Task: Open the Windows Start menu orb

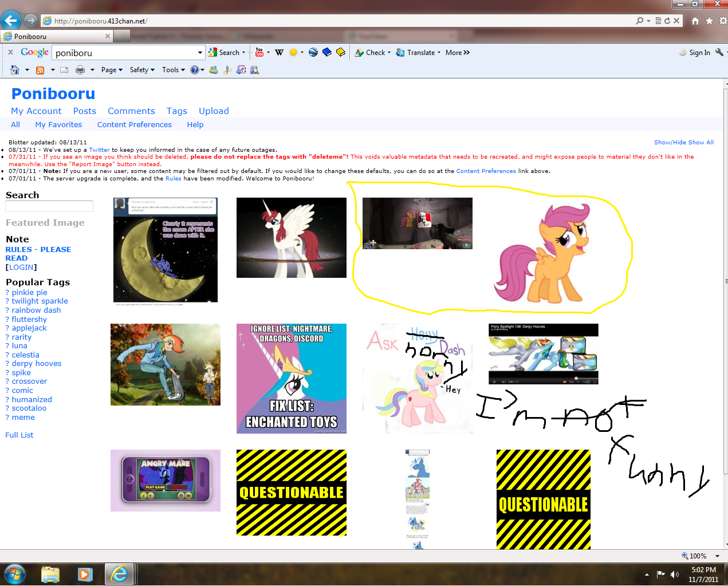Action: pos(15,574)
